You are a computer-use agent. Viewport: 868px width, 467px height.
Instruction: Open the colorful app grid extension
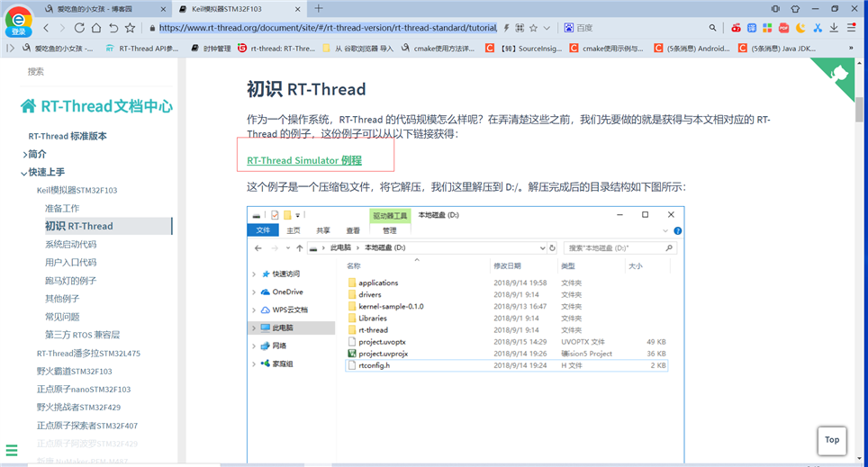pos(767,28)
